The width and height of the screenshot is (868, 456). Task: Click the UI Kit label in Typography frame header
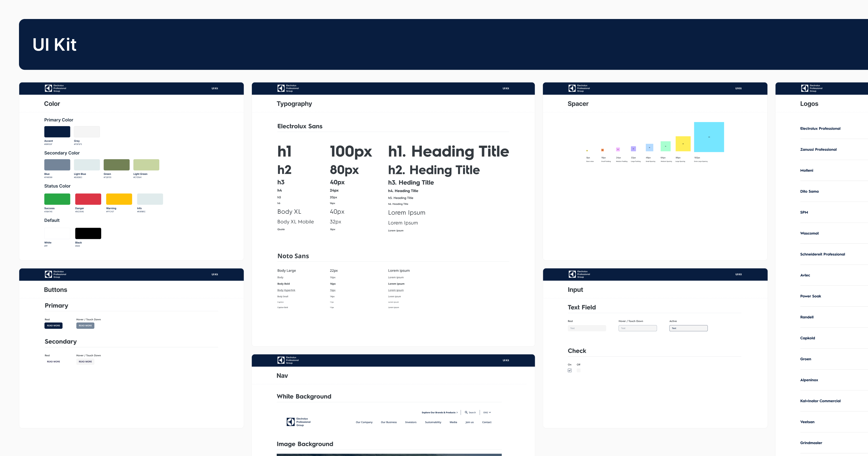tap(506, 88)
